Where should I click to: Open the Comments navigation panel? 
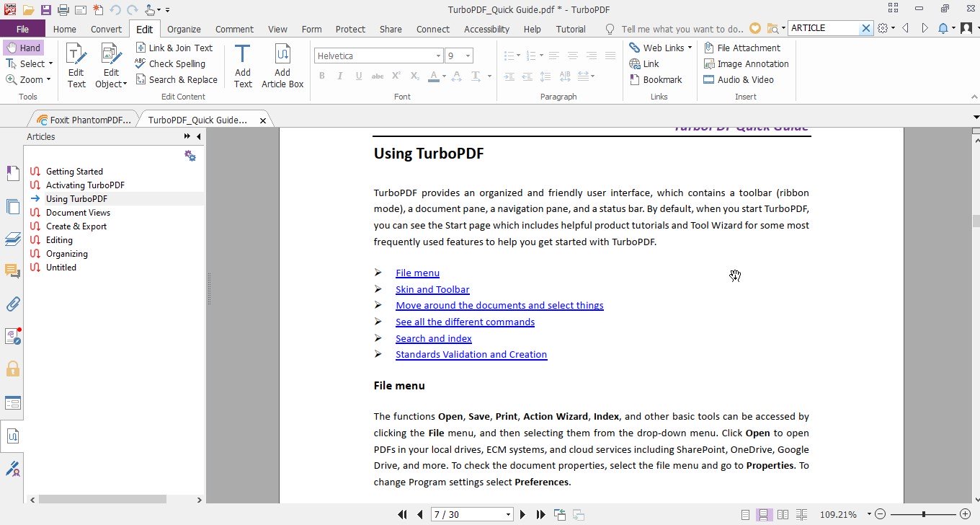tap(12, 271)
